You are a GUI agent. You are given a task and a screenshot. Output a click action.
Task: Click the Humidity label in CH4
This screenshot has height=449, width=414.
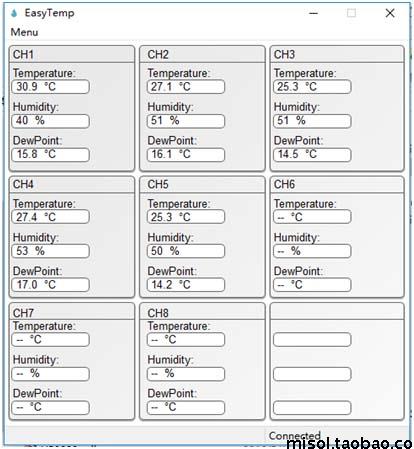tap(36, 237)
